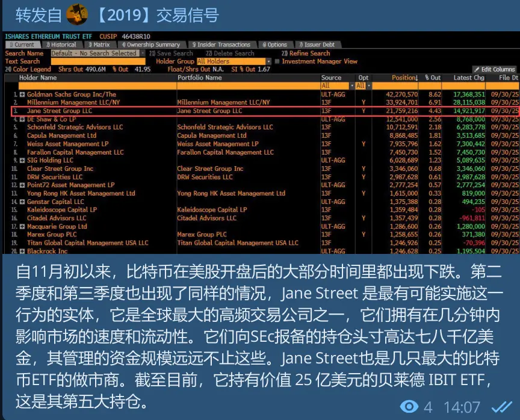Expand the Genstar Capital LLC row
Image resolution: width=520 pixels, height=420 pixels.
click(x=22, y=202)
